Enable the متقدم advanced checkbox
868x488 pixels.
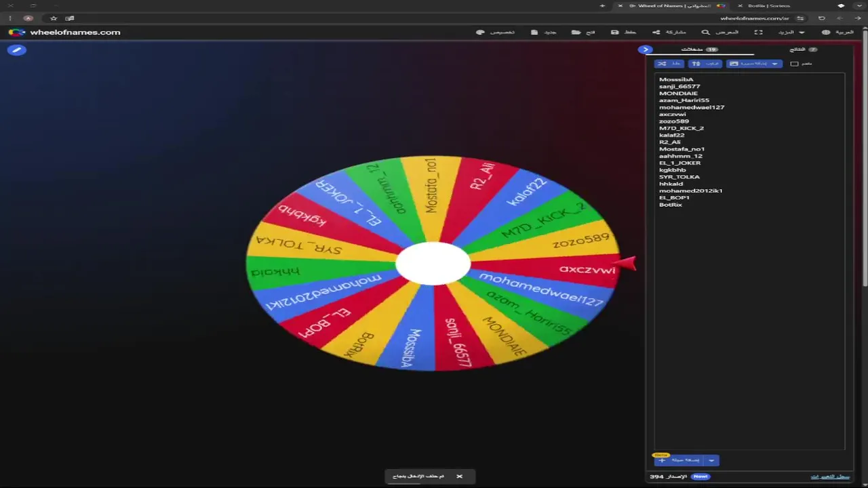794,64
